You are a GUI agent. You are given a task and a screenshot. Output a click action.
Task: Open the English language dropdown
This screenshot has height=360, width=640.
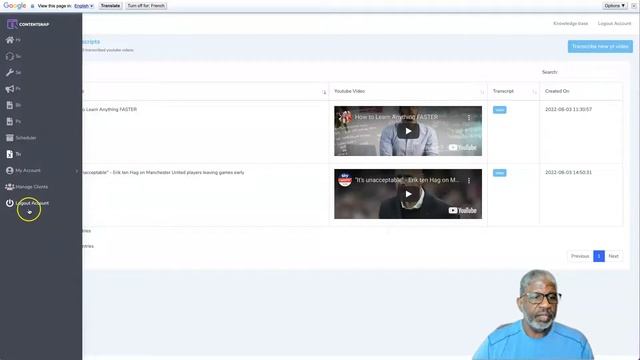(84, 6)
